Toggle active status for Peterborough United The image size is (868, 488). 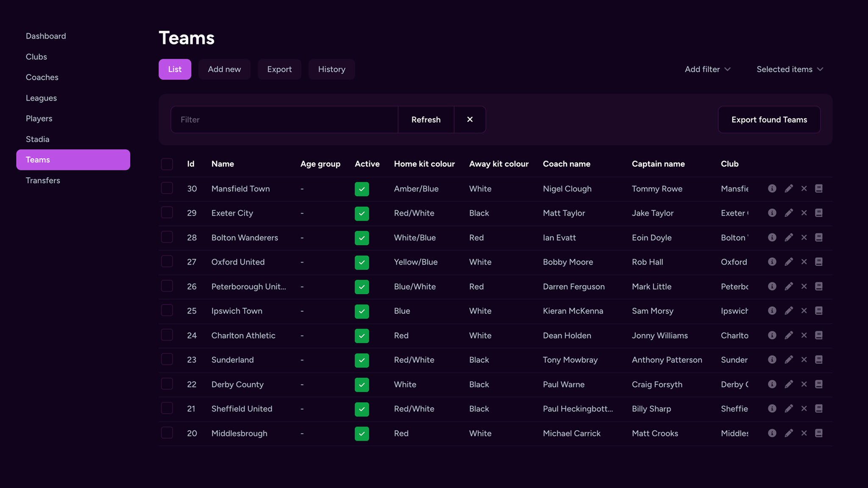[x=362, y=287]
